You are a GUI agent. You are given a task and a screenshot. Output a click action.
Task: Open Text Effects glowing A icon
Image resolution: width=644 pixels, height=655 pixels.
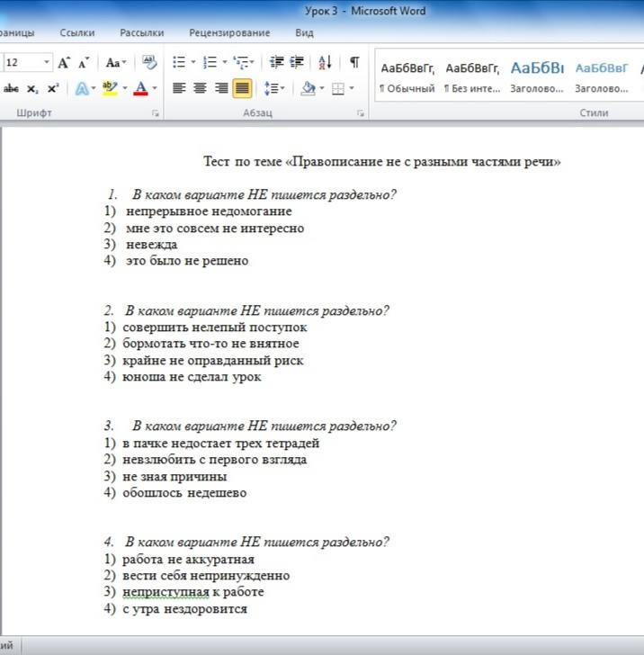point(82,88)
